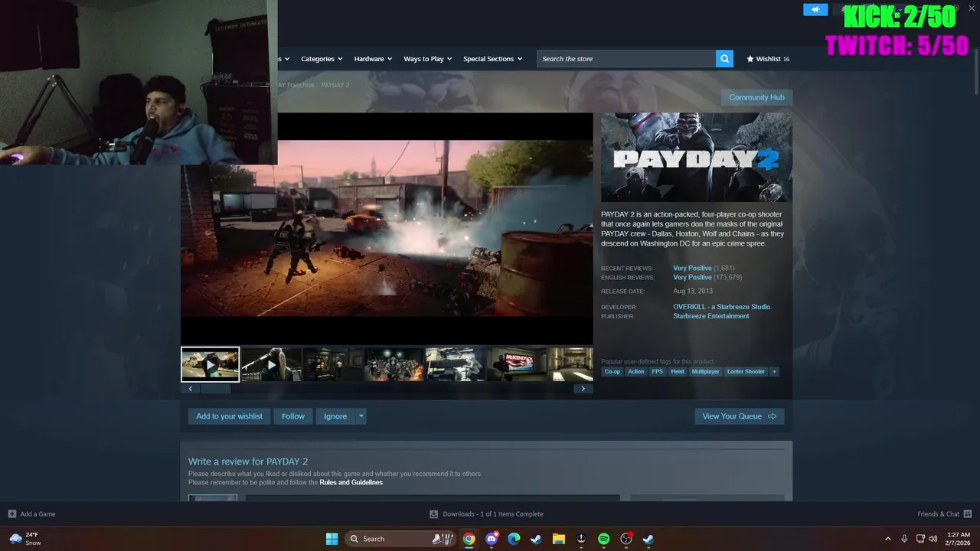Open OBS Studio from the taskbar
980x551 pixels.
coord(626,539)
